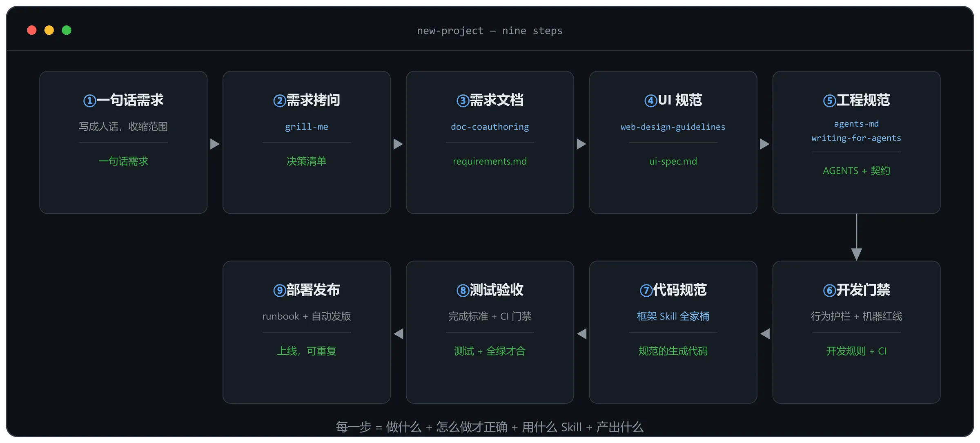Click the green 决策清单 output

(x=307, y=161)
